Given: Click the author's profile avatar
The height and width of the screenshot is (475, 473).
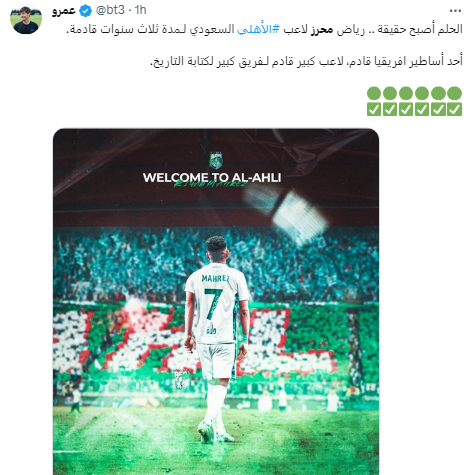Looking at the screenshot, I should (x=26, y=19).
